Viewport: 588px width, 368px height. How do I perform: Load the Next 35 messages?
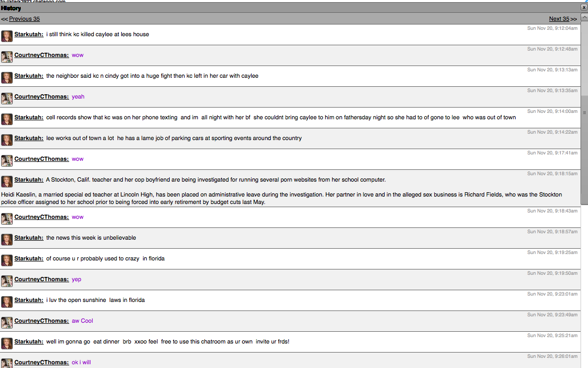point(559,19)
